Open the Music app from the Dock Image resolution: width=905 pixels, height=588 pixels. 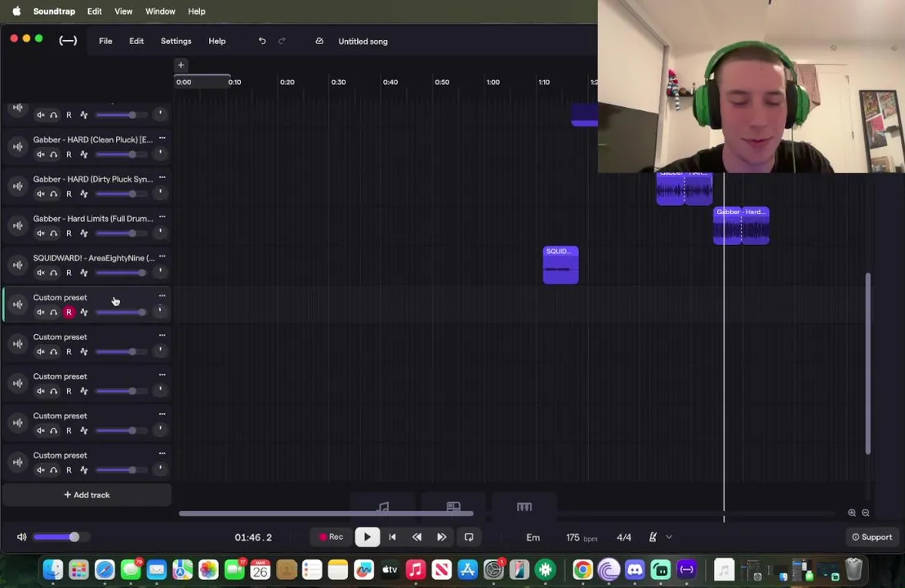click(416, 570)
